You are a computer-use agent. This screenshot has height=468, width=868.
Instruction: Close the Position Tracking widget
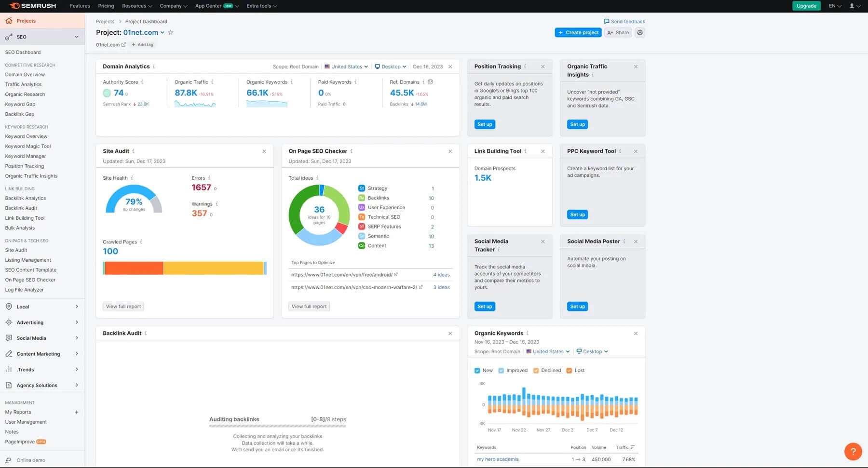click(x=543, y=67)
